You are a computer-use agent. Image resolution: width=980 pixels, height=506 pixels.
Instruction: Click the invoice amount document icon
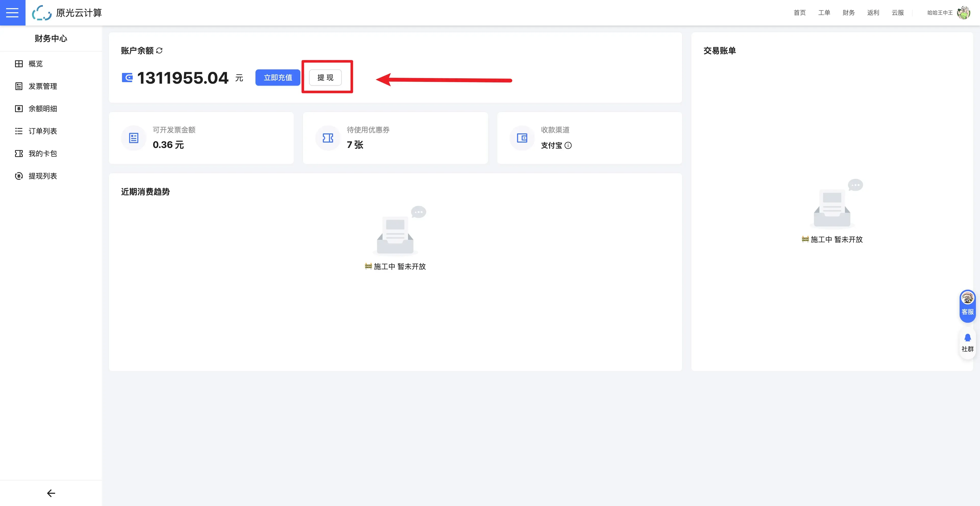(x=133, y=138)
